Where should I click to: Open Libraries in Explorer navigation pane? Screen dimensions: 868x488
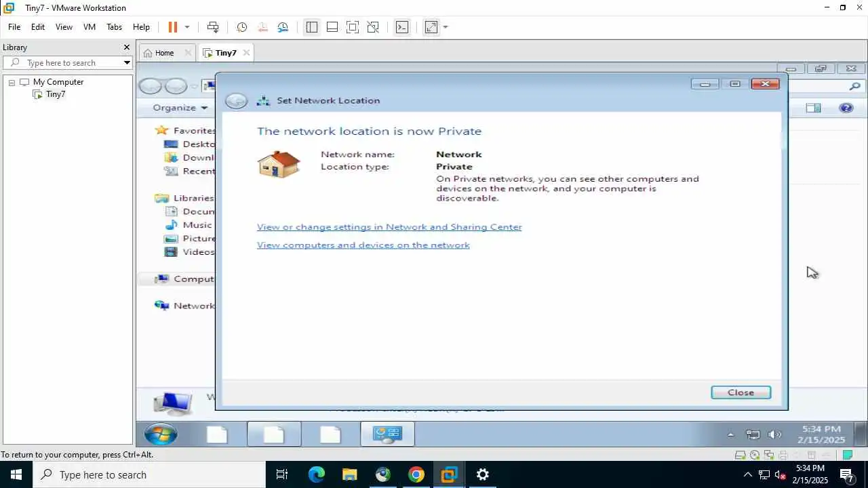[x=184, y=198]
